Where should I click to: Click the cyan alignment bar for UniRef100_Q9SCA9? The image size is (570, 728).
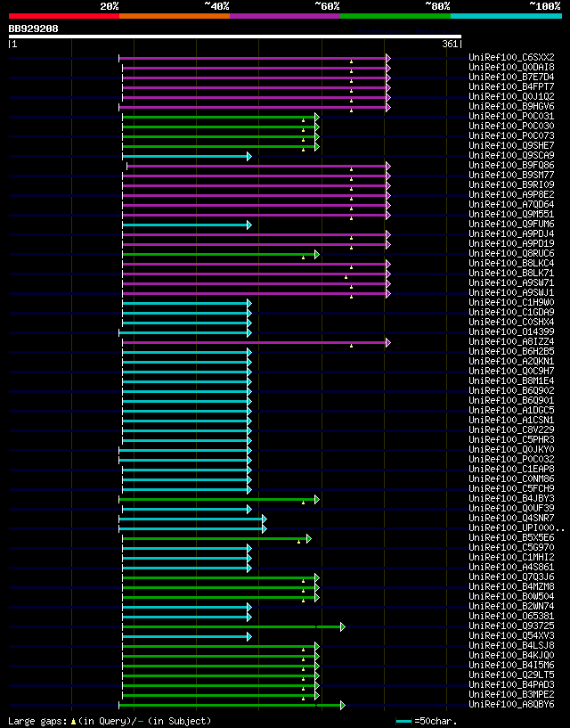click(187, 156)
